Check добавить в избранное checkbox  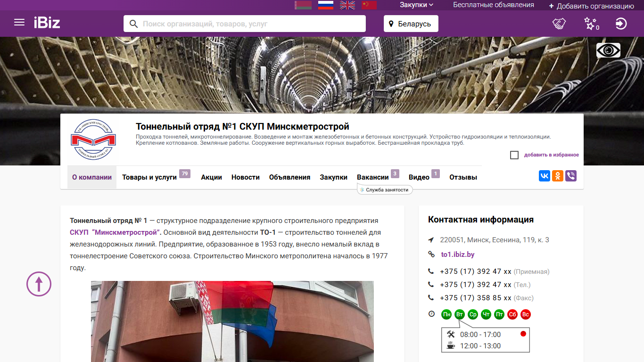tap(514, 155)
